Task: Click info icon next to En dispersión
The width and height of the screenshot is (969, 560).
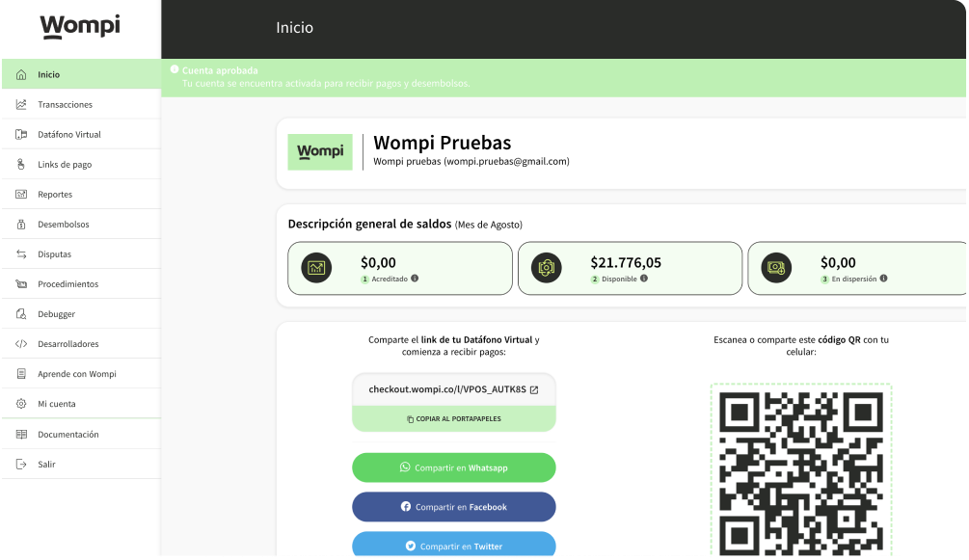Action: pos(883,279)
